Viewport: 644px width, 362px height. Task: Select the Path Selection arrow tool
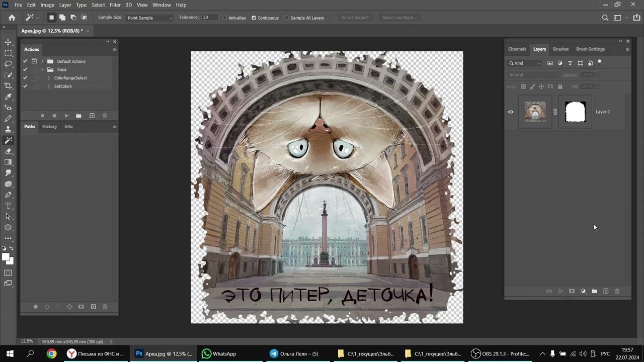pos(8,217)
